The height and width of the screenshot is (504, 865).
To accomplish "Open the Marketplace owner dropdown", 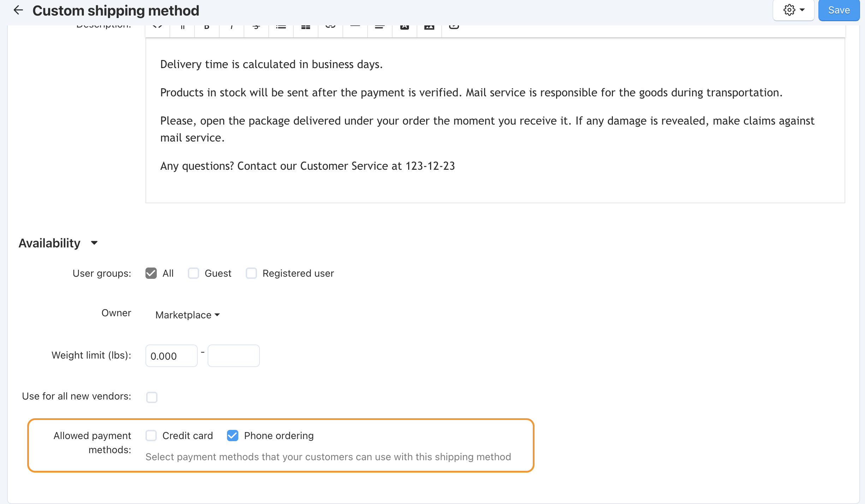I will (187, 315).
